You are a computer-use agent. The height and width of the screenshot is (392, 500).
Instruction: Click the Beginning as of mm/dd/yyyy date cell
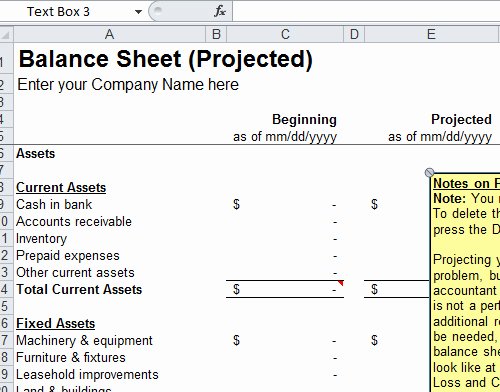pos(285,137)
